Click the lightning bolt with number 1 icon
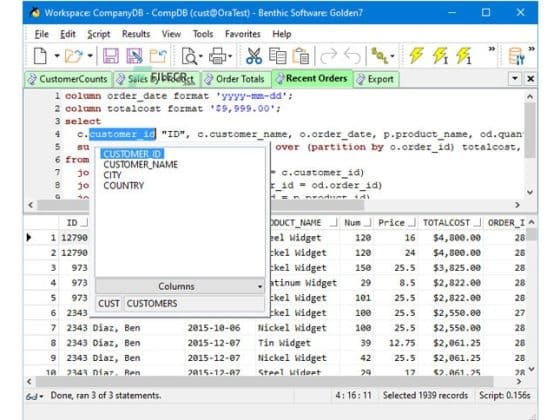The width and height of the screenshot is (560, 420). click(x=464, y=56)
